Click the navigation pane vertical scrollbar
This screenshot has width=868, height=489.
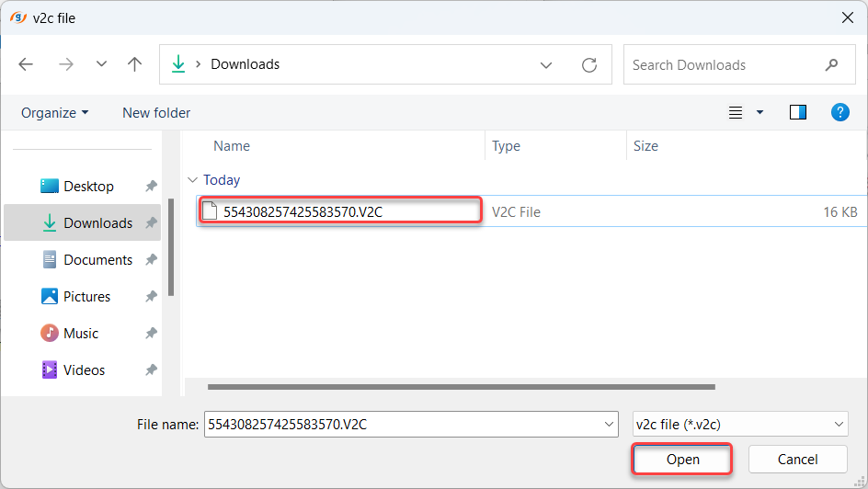click(x=171, y=247)
